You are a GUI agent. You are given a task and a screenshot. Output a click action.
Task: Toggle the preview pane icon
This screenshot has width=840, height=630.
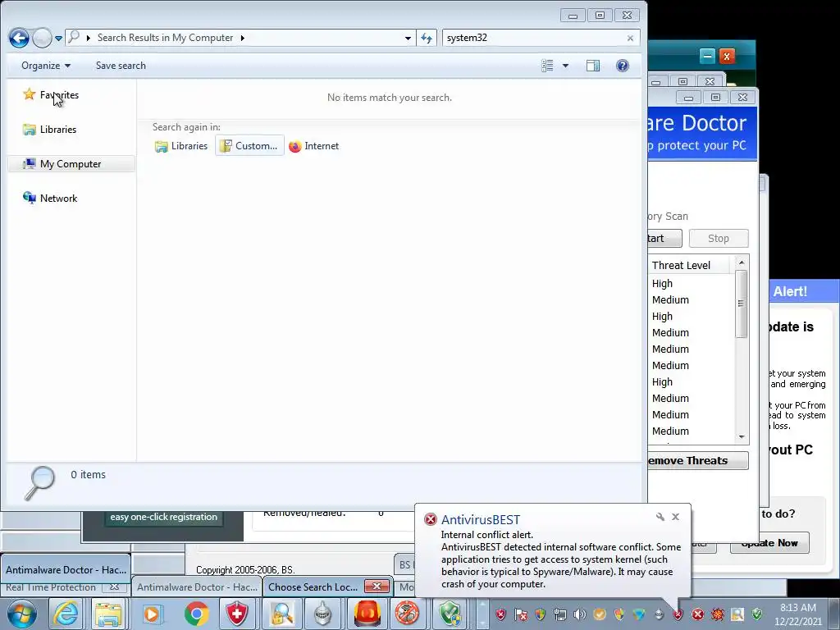[593, 66]
